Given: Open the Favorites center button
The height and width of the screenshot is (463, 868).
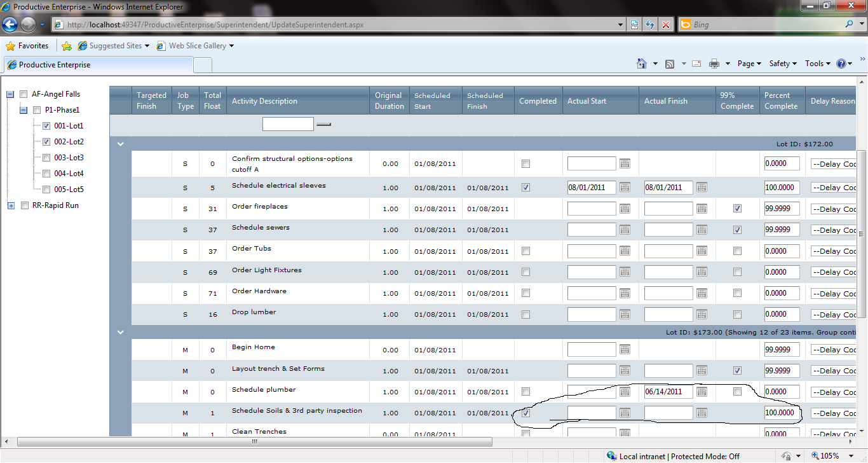Looking at the screenshot, I should (x=27, y=46).
